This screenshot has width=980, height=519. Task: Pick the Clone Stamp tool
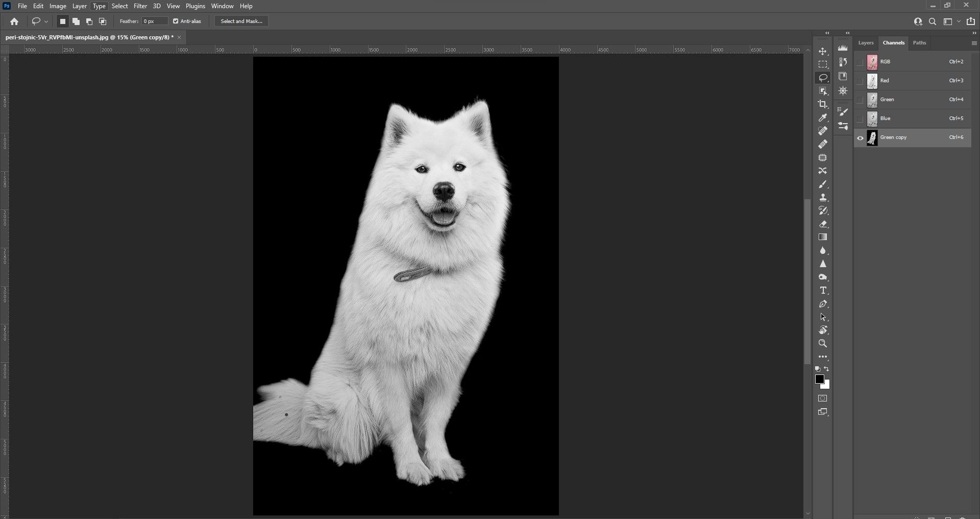coord(822,198)
